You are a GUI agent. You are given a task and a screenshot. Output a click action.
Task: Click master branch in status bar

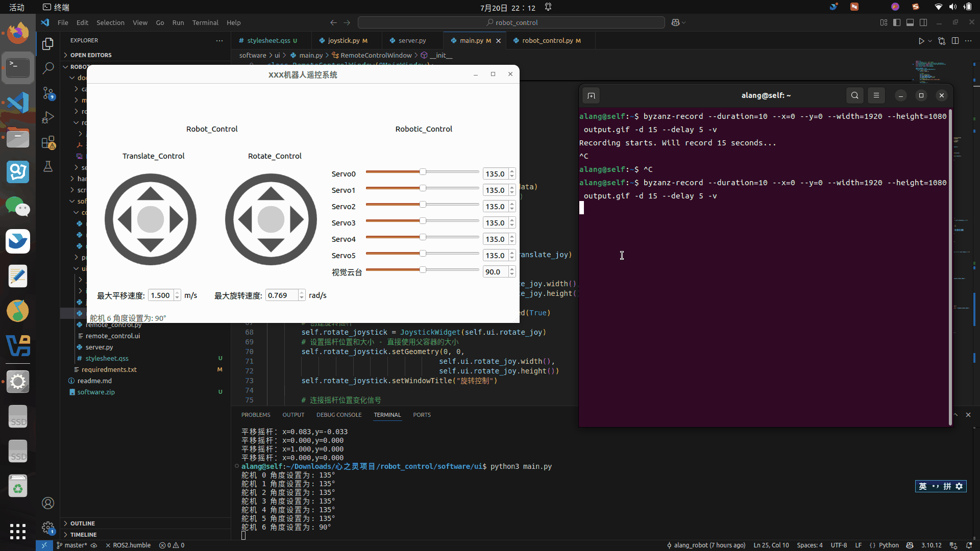point(72,545)
